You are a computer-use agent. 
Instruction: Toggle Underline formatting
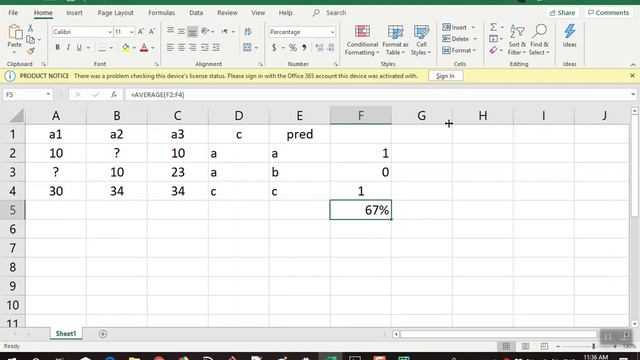coord(79,48)
